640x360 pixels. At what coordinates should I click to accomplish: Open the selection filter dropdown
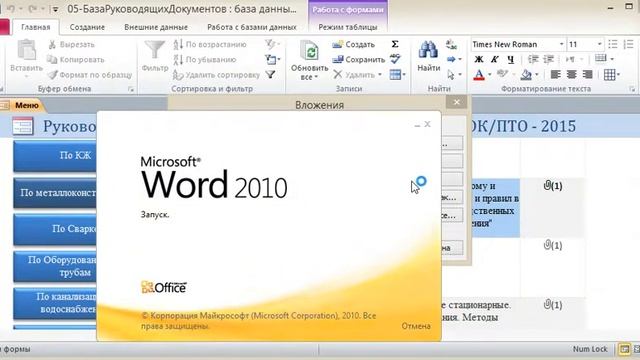pyautogui.click(x=272, y=44)
